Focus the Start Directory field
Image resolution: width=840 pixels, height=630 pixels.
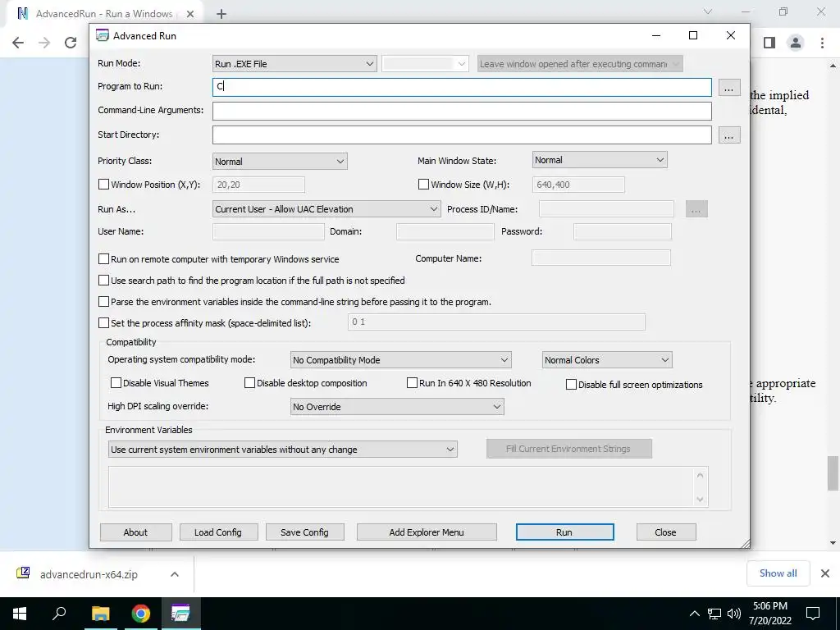click(462, 135)
